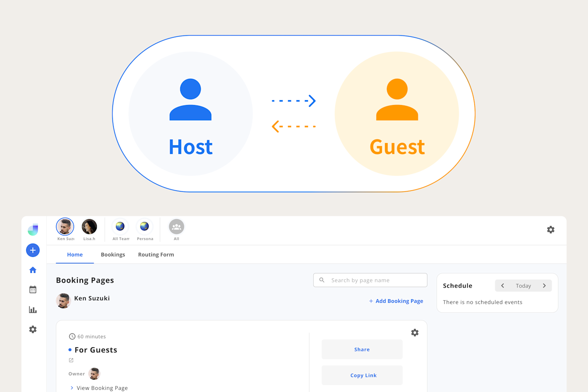Image resolution: width=588 pixels, height=392 pixels.
Task: Expand View Booking Page
Action: tap(99, 388)
